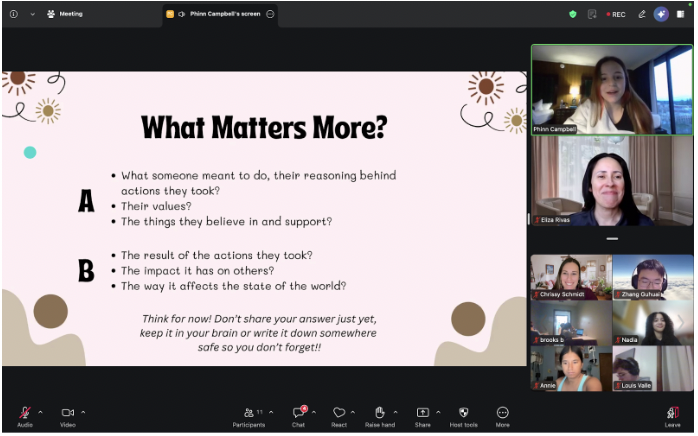Click the REC recording indicator

(x=616, y=14)
